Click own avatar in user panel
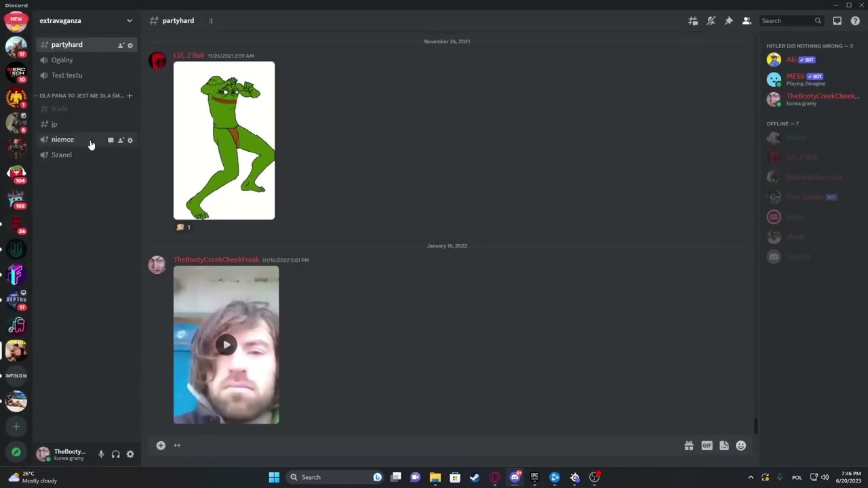 [43, 454]
